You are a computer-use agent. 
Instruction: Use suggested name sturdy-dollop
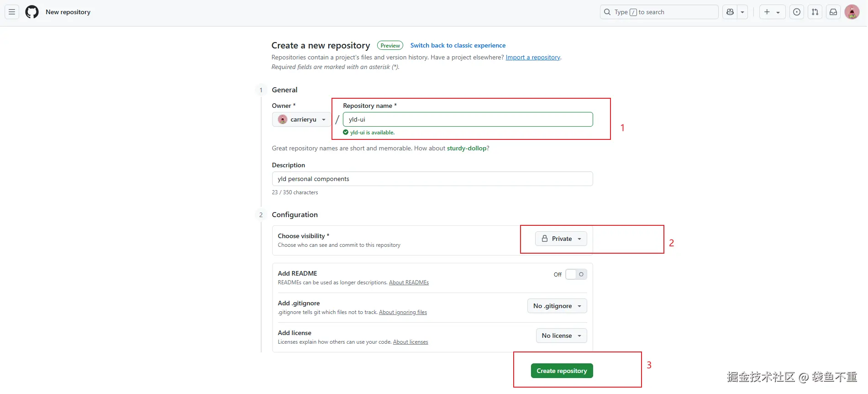466,148
